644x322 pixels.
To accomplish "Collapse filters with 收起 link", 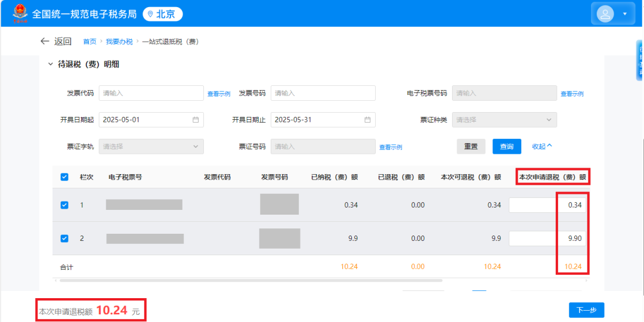I will [x=542, y=146].
